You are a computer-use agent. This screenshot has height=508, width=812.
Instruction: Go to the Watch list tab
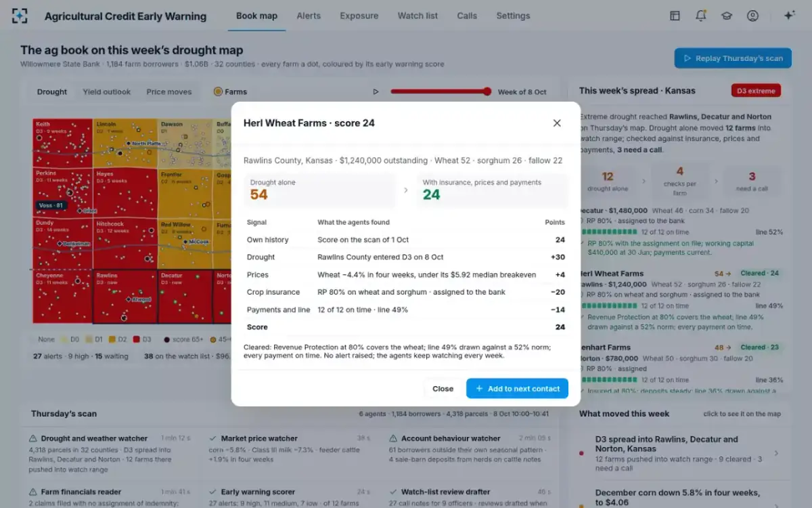(x=418, y=16)
